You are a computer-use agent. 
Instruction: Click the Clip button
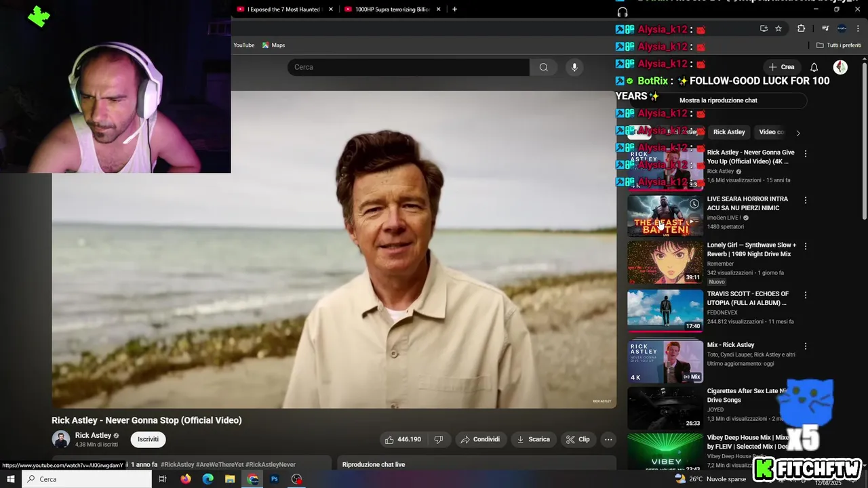coord(578,439)
